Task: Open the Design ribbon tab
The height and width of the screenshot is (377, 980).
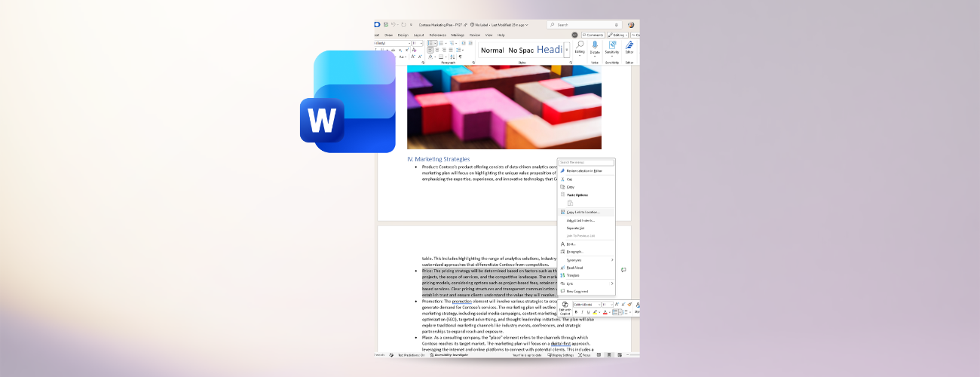Action: tap(403, 35)
